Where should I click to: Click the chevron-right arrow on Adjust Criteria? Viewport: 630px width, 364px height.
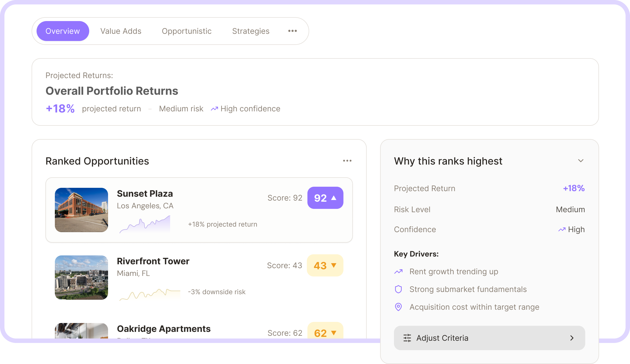(x=572, y=338)
